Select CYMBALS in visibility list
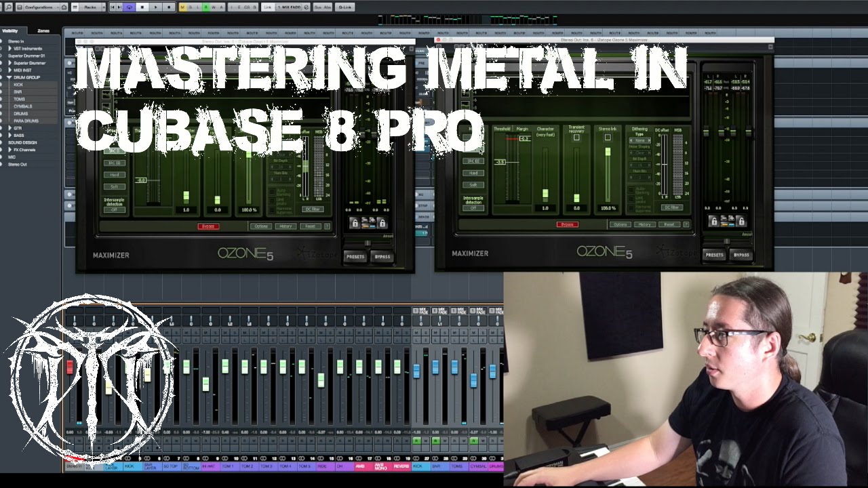This screenshot has height=488, width=868. tap(22, 106)
